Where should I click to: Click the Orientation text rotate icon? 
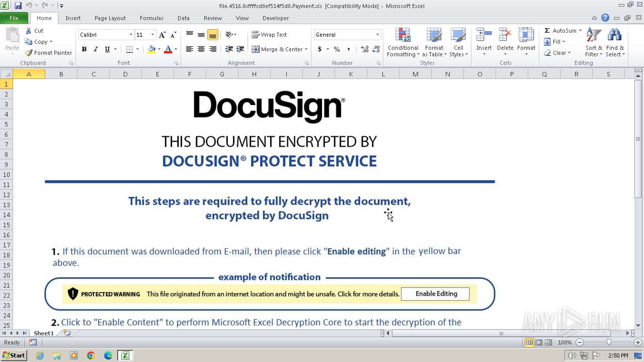pyautogui.click(x=229, y=35)
